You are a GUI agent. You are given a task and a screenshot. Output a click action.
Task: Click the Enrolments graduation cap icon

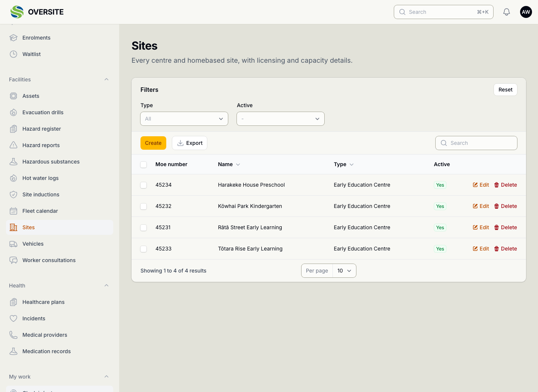point(13,38)
